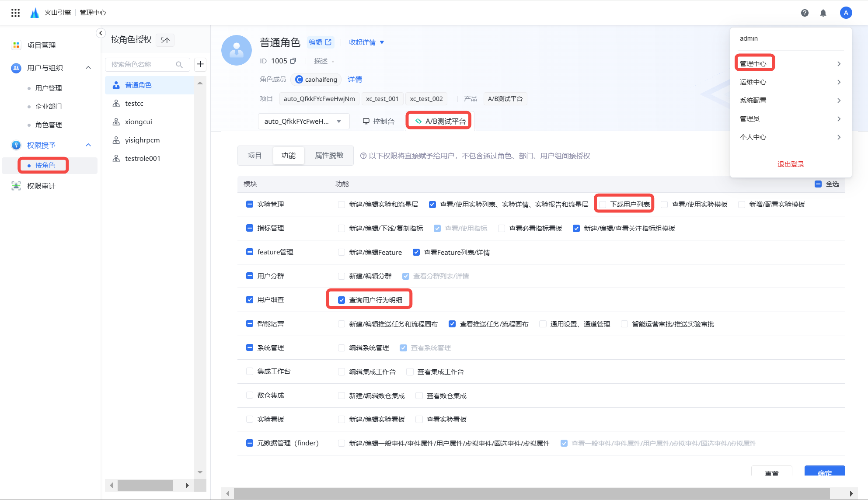Switch to the 属性脱敏 tab
The width and height of the screenshot is (868, 500).
[x=329, y=156]
